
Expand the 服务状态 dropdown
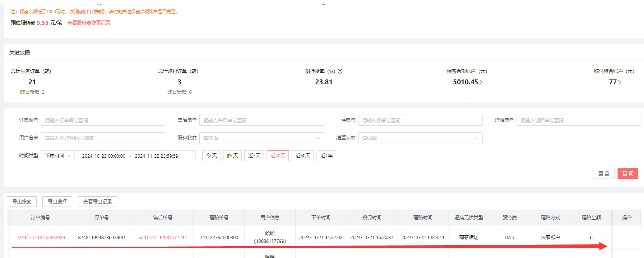pyautogui.click(x=261, y=138)
